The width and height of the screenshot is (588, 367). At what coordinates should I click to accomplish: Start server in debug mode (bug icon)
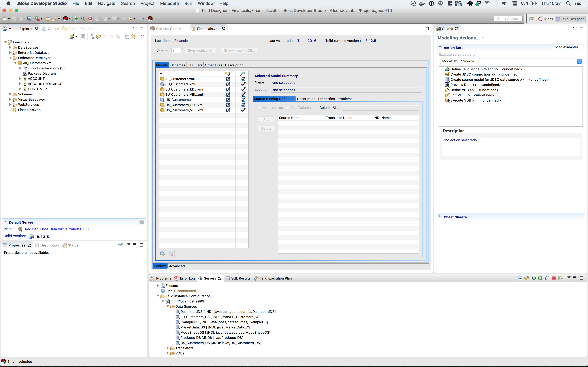tap(533, 278)
